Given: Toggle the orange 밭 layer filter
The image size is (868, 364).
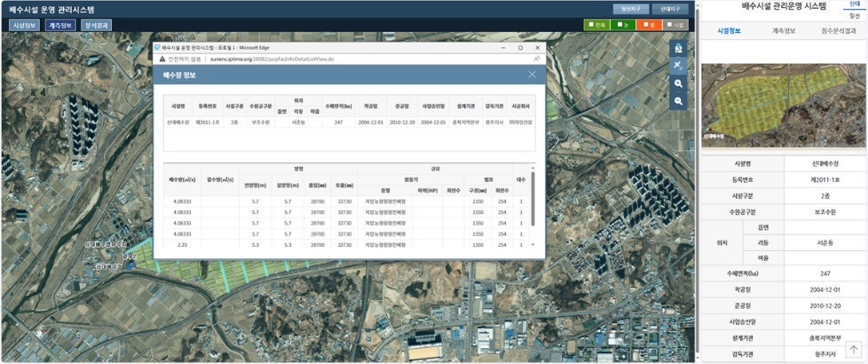Looking at the screenshot, I should [650, 25].
